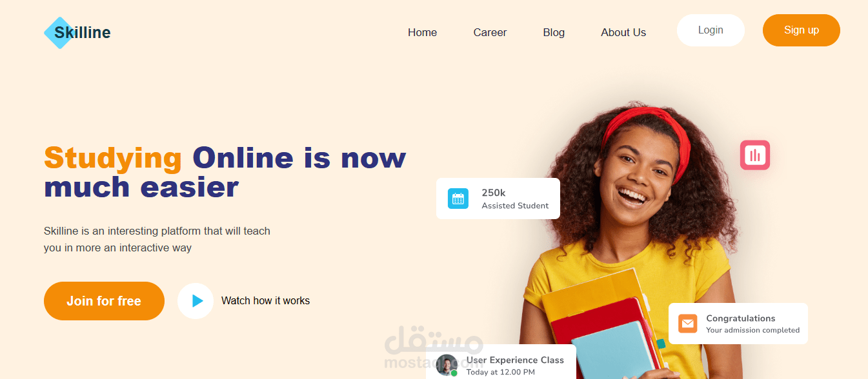
Task: Open the Blog menu link
Action: [x=554, y=32]
